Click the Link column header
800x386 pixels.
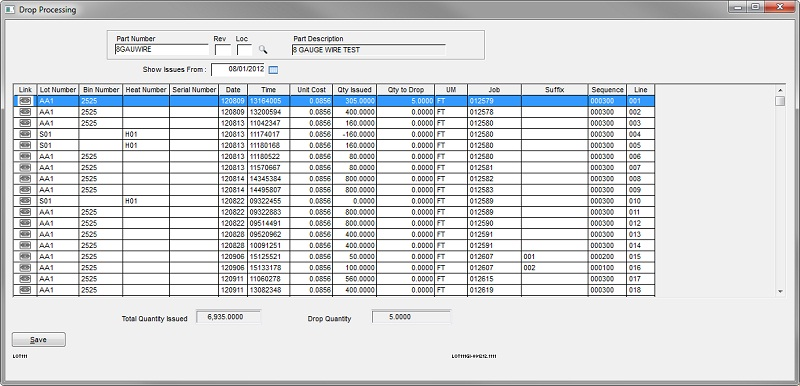coord(25,90)
